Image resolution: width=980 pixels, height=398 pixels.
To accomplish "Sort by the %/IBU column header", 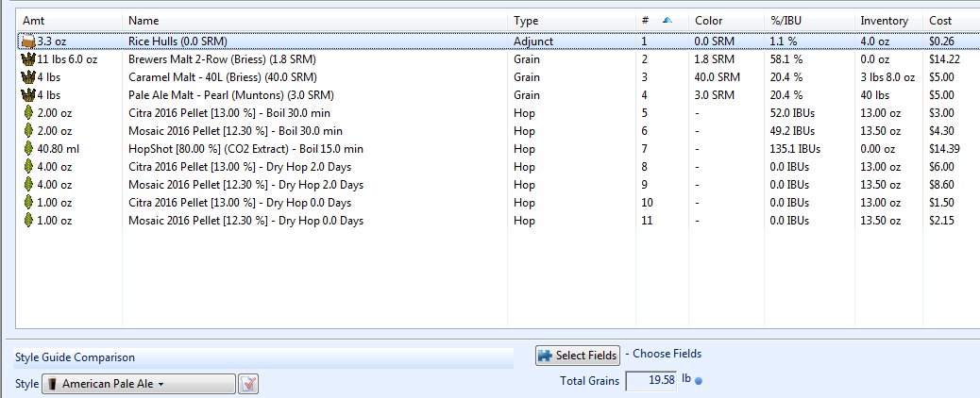I will pyautogui.click(x=786, y=21).
